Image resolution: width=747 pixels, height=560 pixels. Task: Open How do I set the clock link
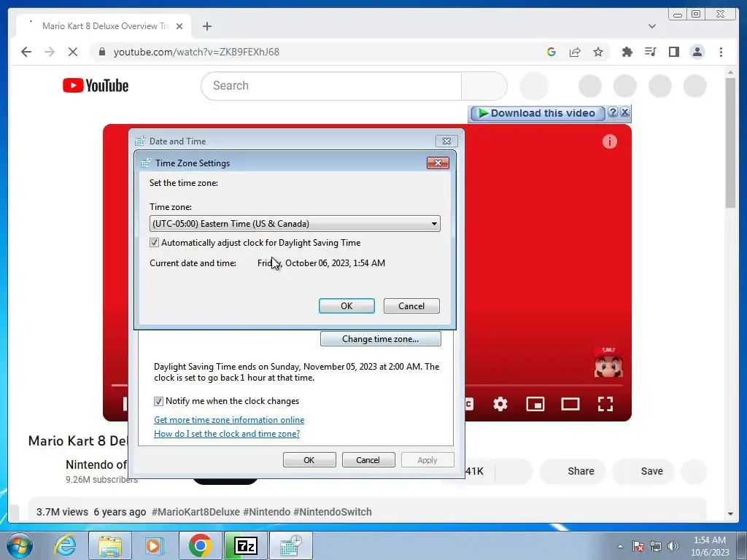tap(227, 433)
